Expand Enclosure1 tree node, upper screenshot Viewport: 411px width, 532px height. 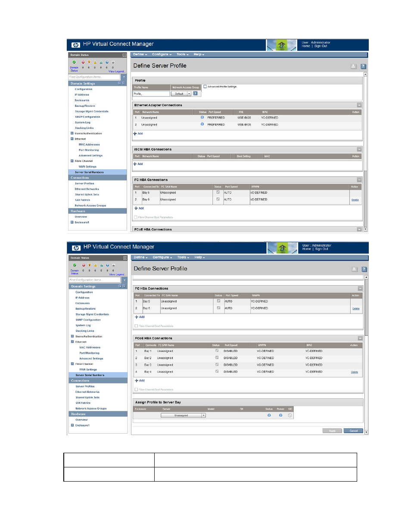tap(72, 222)
